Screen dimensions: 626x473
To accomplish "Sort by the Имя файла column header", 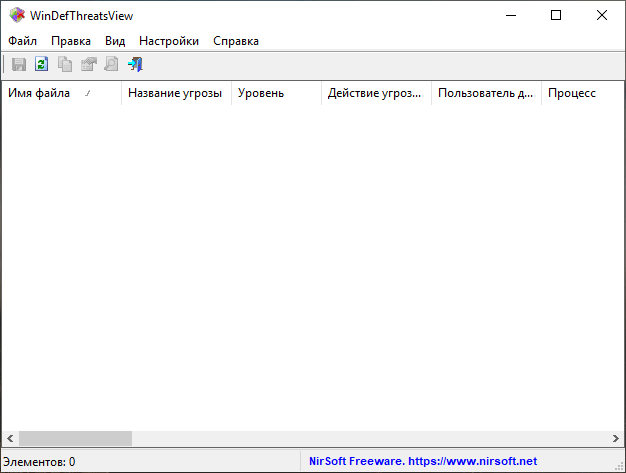I will point(61,93).
